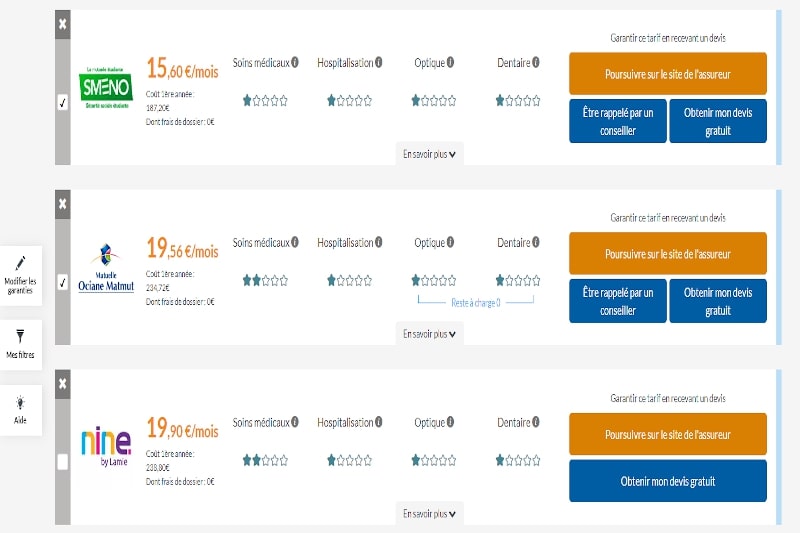The width and height of the screenshot is (800, 533).
Task: Click Hospitalisation info icon in SMENO row
Action: [x=380, y=63]
